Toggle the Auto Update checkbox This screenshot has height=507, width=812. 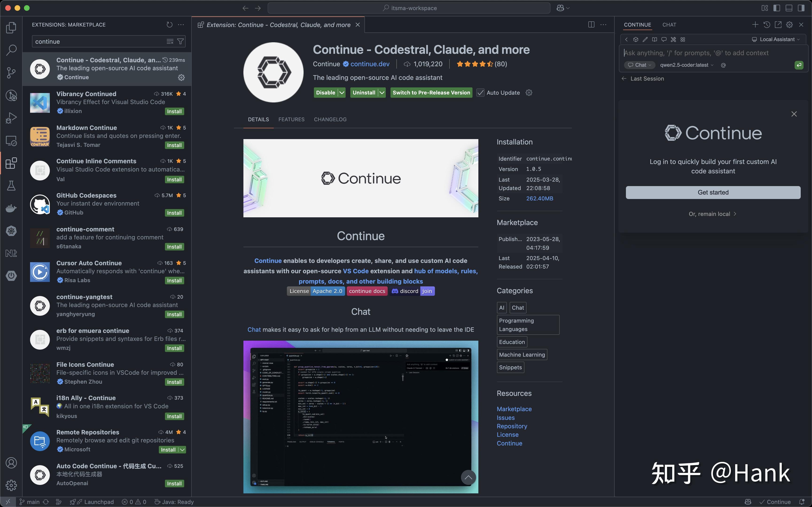[x=480, y=93]
